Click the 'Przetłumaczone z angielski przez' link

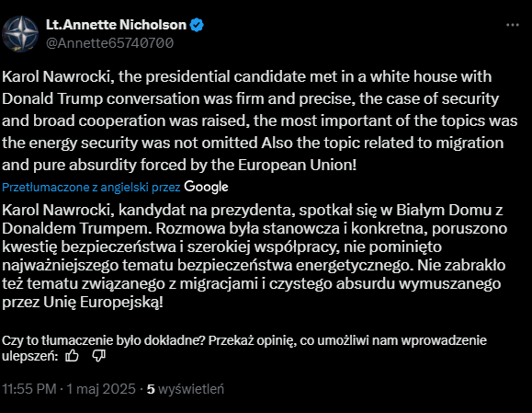91,187
